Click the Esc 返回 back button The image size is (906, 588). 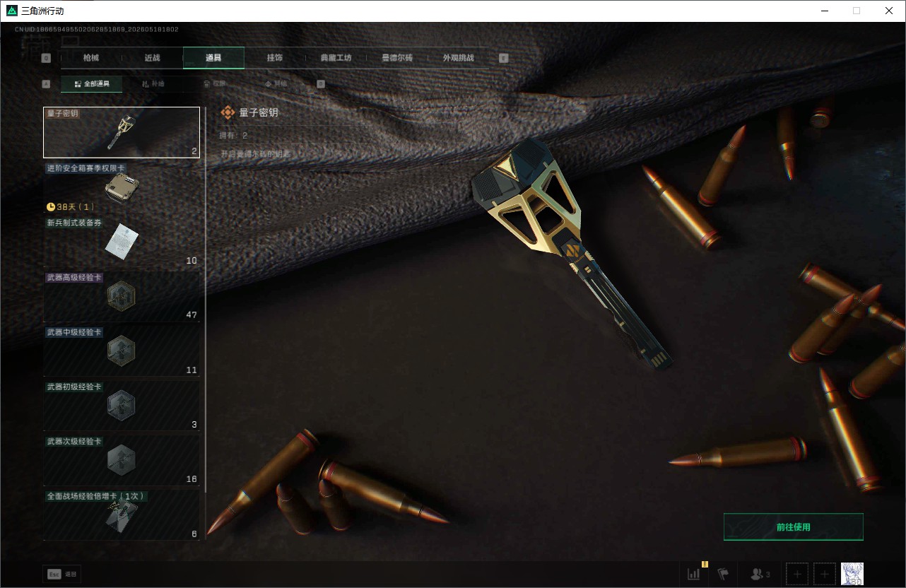61,575
